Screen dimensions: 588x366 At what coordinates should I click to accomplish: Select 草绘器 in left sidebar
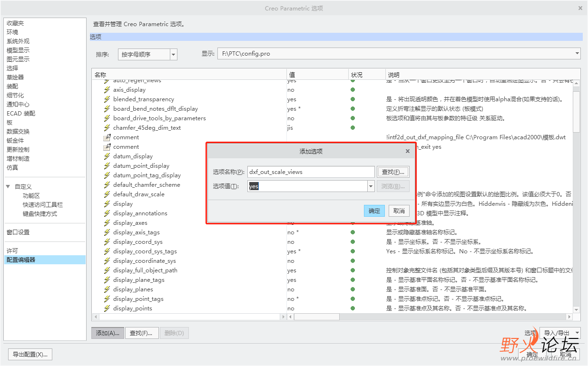(15, 77)
